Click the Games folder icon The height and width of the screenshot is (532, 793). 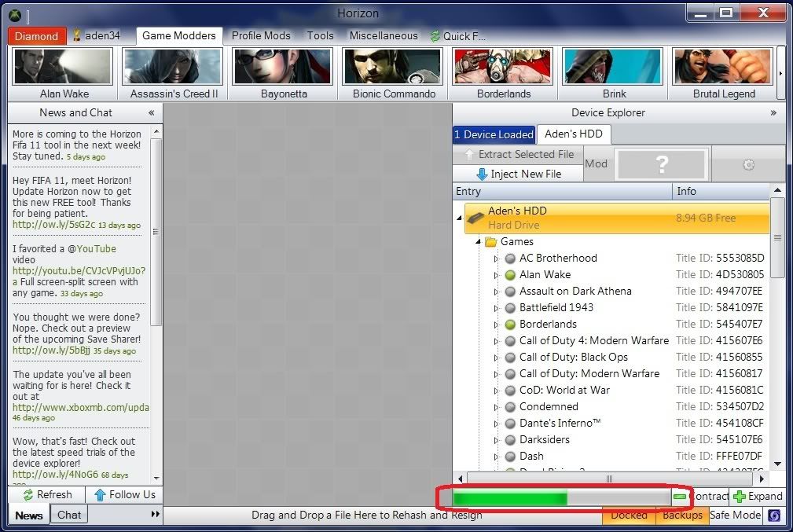[x=490, y=242]
